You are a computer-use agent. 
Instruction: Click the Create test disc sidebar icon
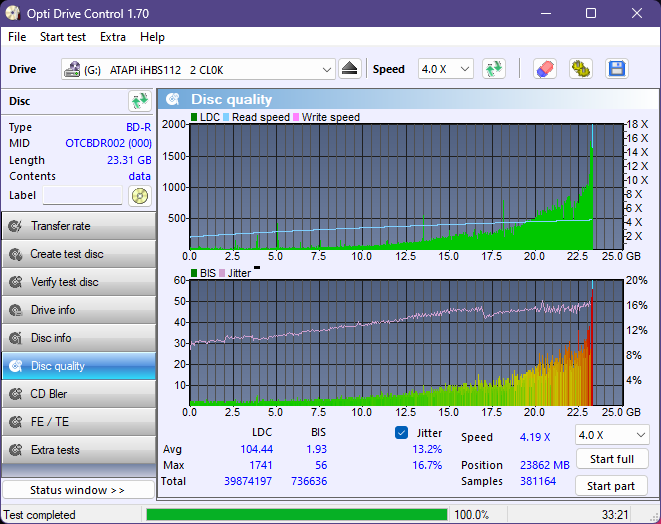[16, 254]
